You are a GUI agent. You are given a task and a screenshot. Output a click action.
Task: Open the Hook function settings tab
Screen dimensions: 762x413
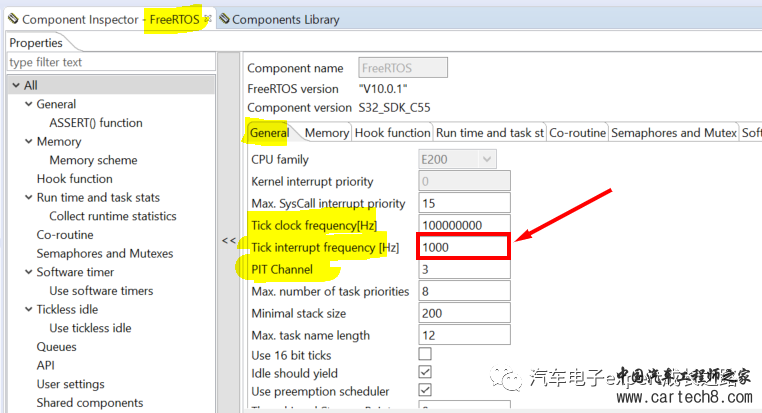[393, 133]
